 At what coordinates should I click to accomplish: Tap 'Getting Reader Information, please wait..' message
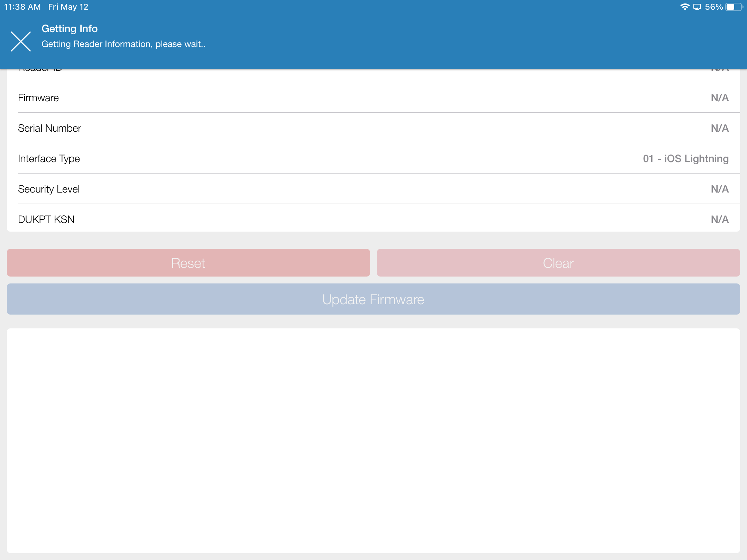click(x=123, y=44)
